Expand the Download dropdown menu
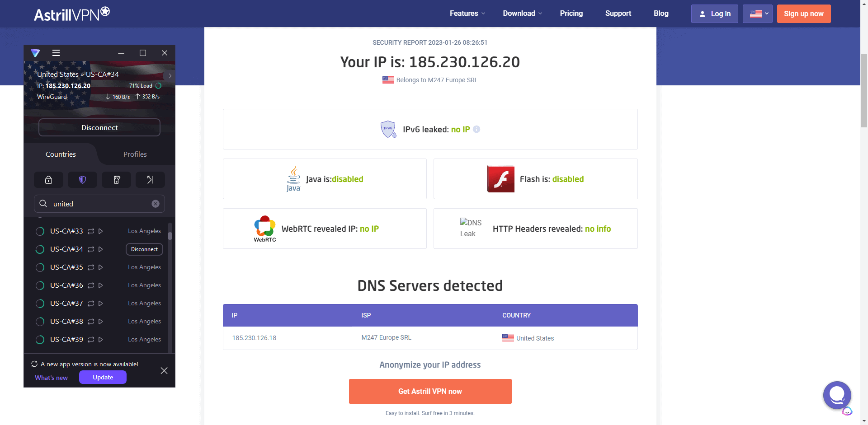This screenshot has height=425, width=868. click(523, 14)
